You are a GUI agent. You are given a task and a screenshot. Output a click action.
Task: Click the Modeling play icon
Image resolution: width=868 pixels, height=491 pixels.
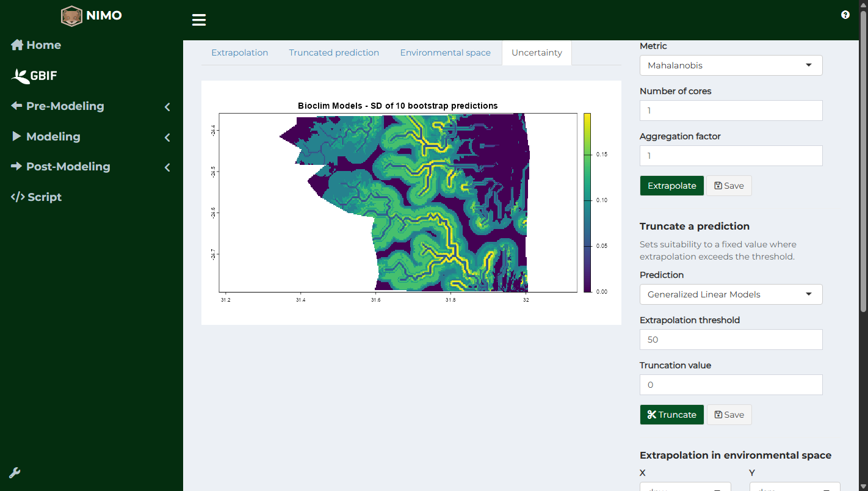point(16,136)
